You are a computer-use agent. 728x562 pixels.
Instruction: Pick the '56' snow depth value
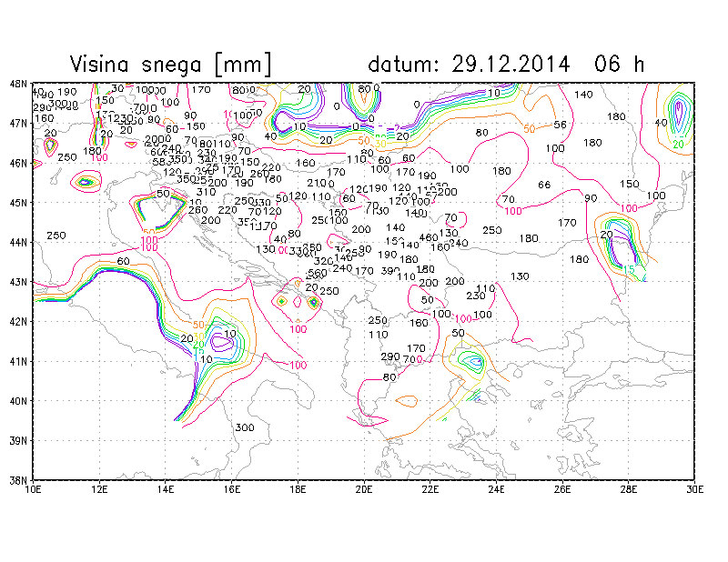pyautogui.click(x=561, y=125)
